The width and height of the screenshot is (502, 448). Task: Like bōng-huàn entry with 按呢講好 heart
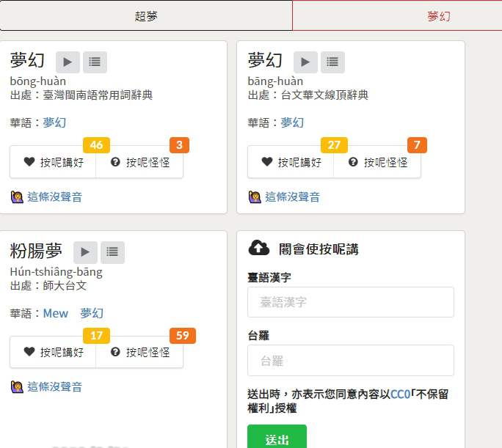[x=53, y=162]
